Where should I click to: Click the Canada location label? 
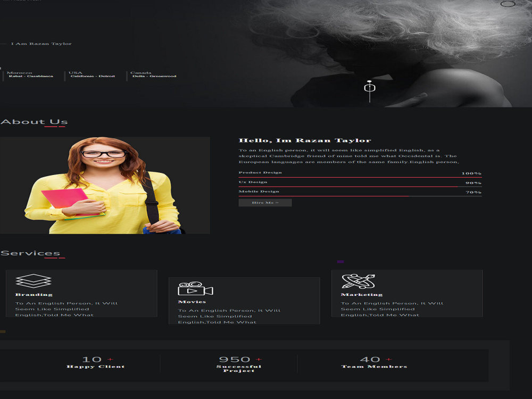(141, 72)
